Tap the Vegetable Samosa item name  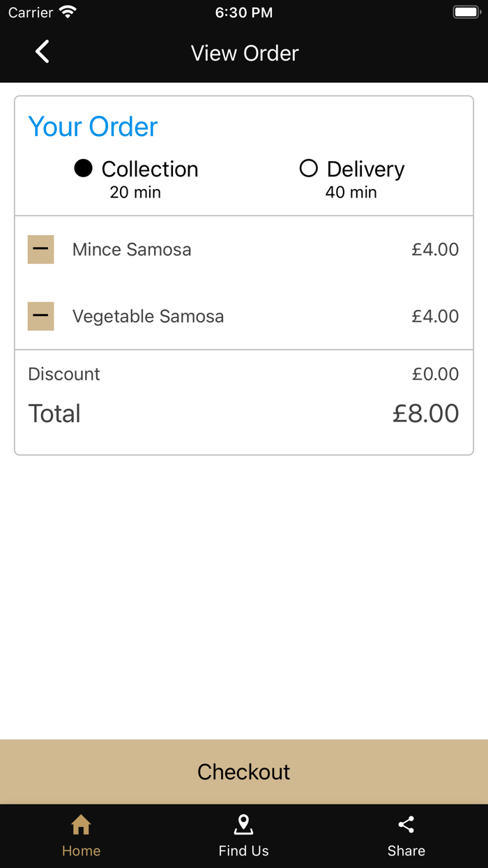[x=148, y=317]
